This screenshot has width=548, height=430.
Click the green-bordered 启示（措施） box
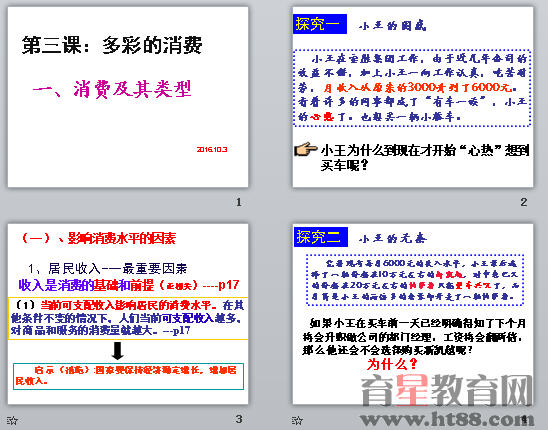(x=128, y=376)
